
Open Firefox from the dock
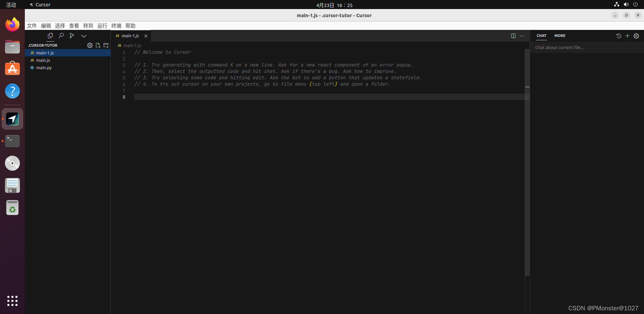point(12,24)
